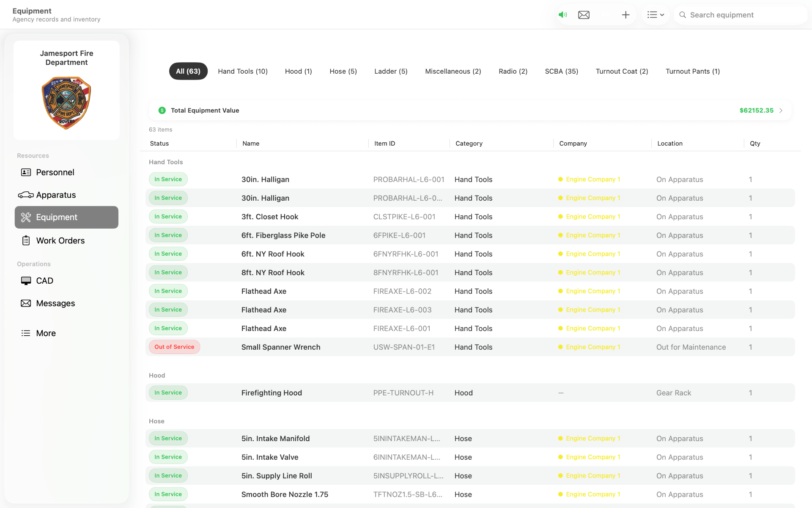Select the 6ft. Fiberglass Pike Pole row

[470, 235]
